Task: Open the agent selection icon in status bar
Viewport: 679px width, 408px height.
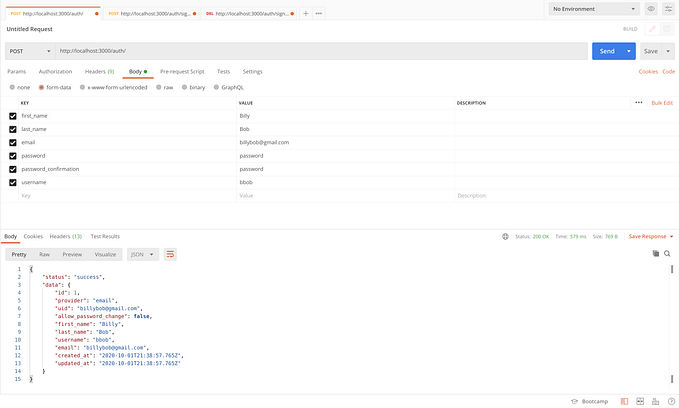Action: click(x=655, y=402)
